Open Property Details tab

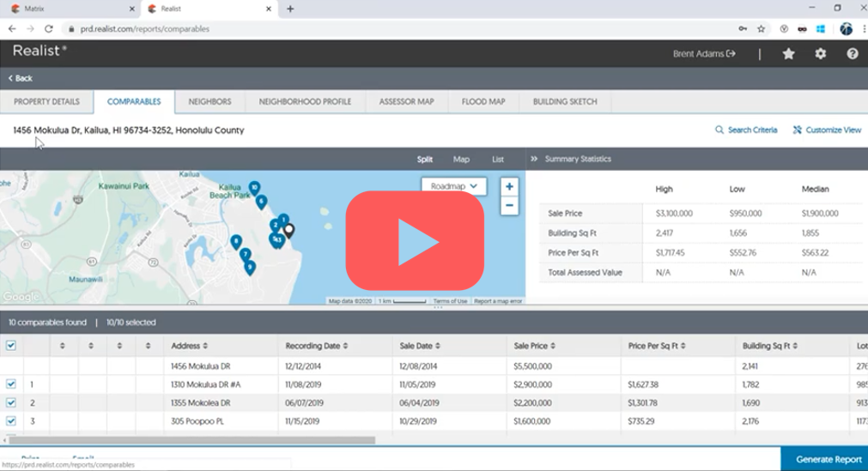(46, 102)
